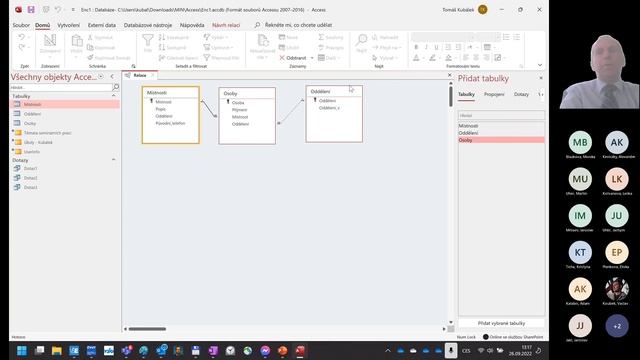640x360 pixels.
Task: Click the microphone icon in system tray
Action: coord(451,350)
